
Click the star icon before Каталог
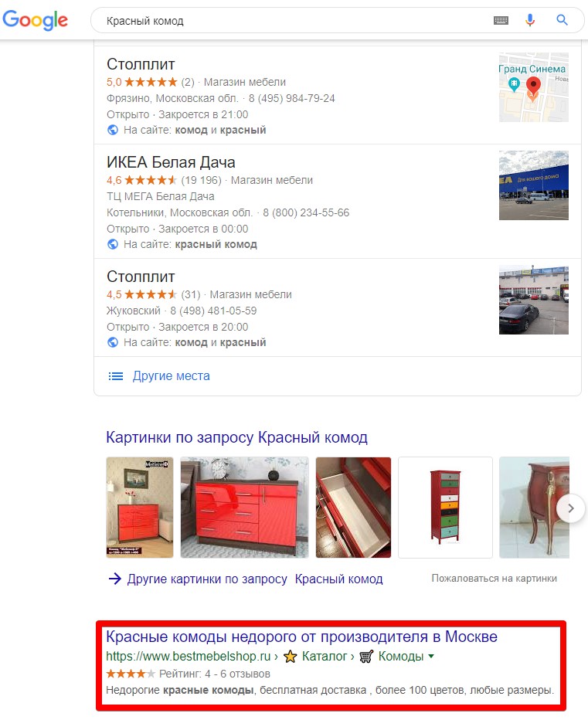(x=291, y=657)
